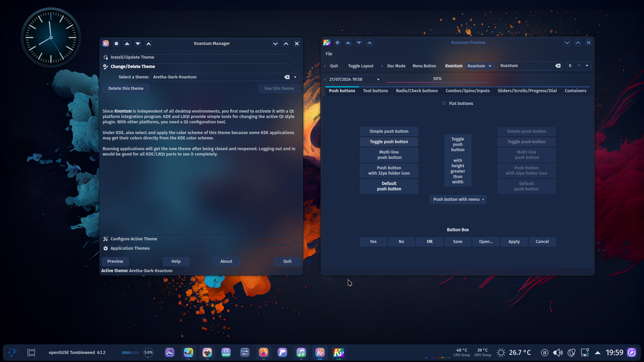The height and width of the screenshot is (362, 644).
Task: Click the Apply button in the Button Box
Action: pyautogui.click(x=514, y=242)
